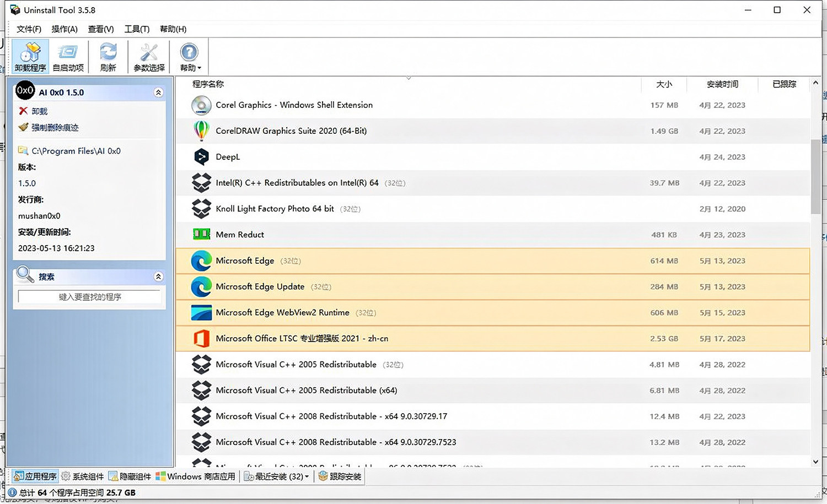Screen dimensions: 827x504
Task: Switch to the 系统组件 tab
Action: tap(82, 476)
